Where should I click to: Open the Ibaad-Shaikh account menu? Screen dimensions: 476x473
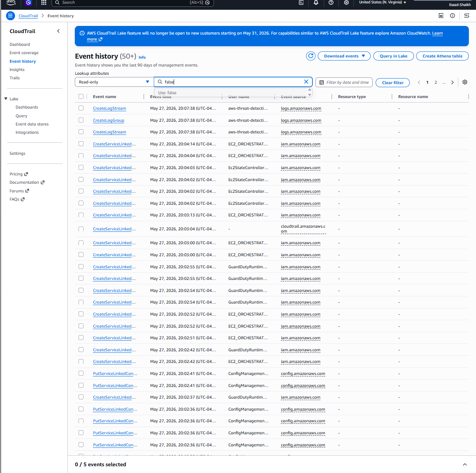click(x=459, y=5)
